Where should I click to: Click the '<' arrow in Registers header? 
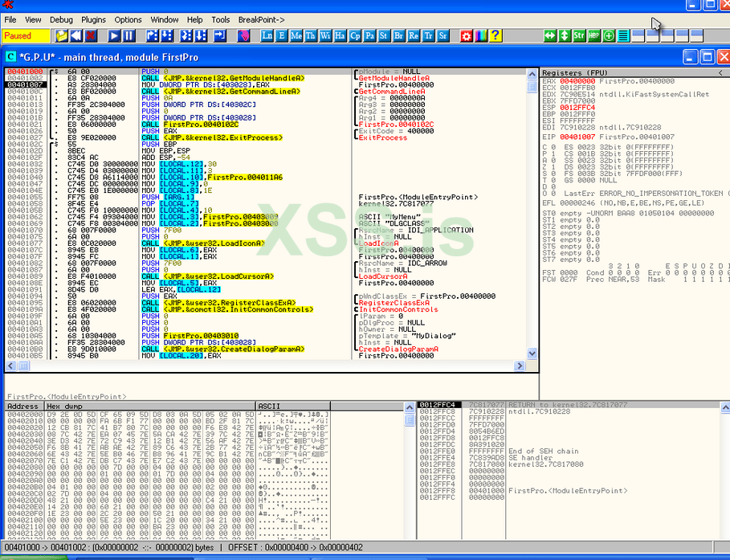pyautogui.click(x=720, y=73)
